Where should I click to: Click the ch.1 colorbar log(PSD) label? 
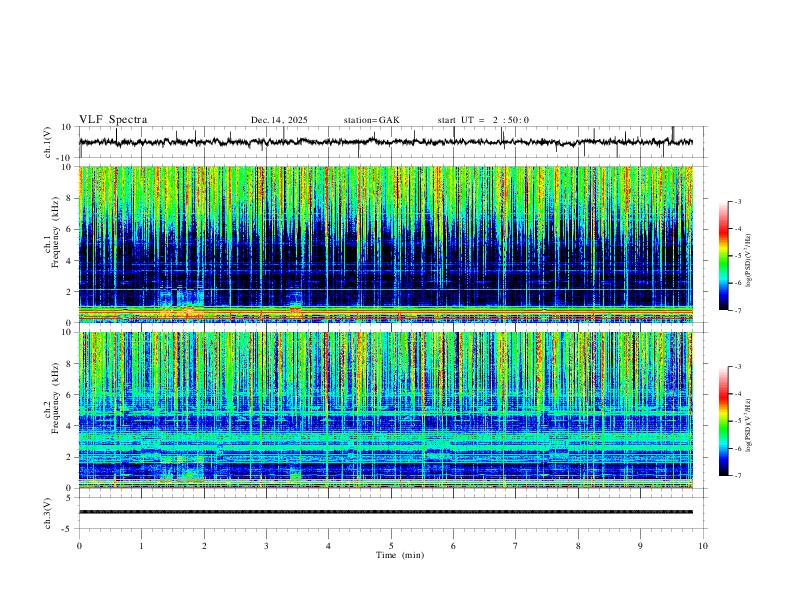point(749,261)
